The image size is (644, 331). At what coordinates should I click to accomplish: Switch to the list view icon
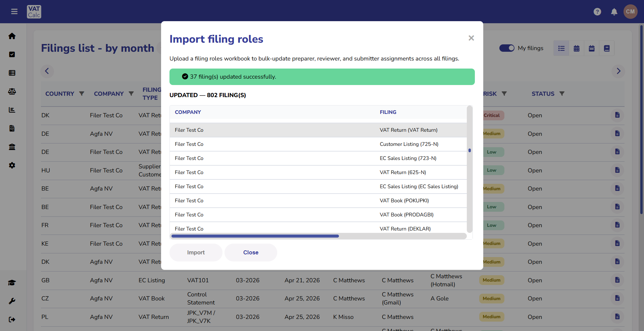coord(561,48)
